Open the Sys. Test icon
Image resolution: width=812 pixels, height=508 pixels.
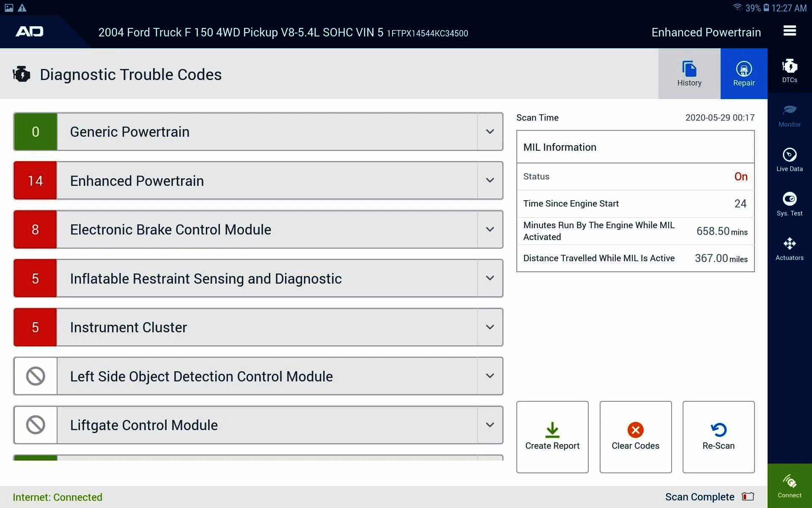789,204
